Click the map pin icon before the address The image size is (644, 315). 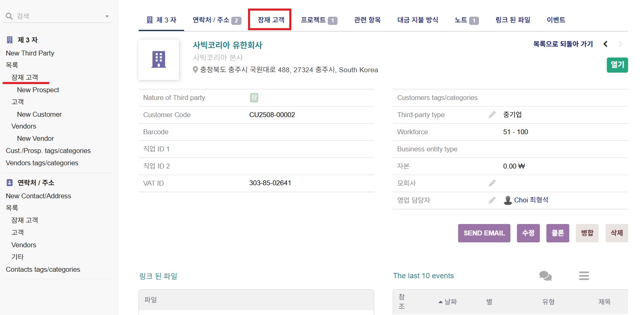point(195,70)
